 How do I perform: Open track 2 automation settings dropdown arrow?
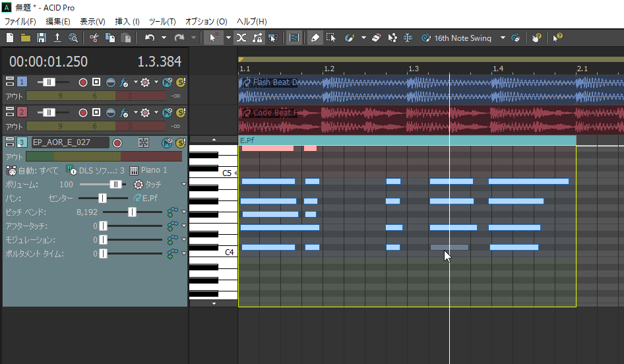156,112
